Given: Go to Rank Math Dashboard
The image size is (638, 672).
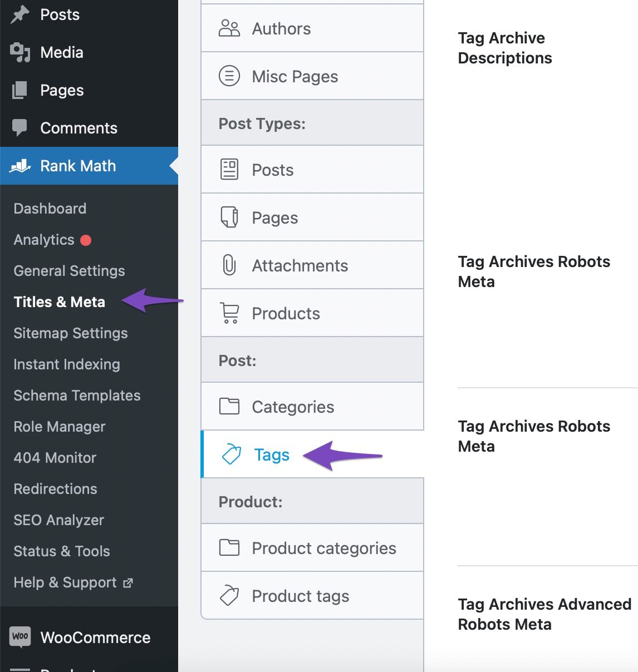Looking at the screenshot, I should 50,209.
